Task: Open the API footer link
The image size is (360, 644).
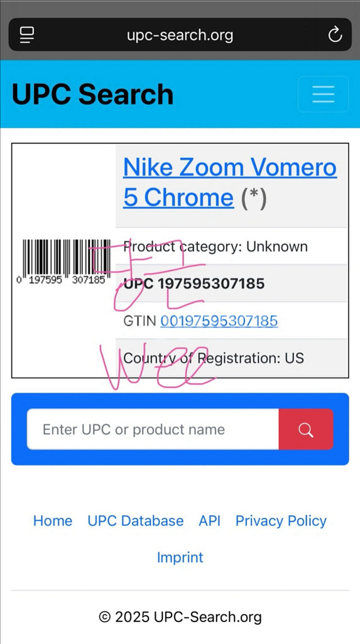Action: (209, 521)
